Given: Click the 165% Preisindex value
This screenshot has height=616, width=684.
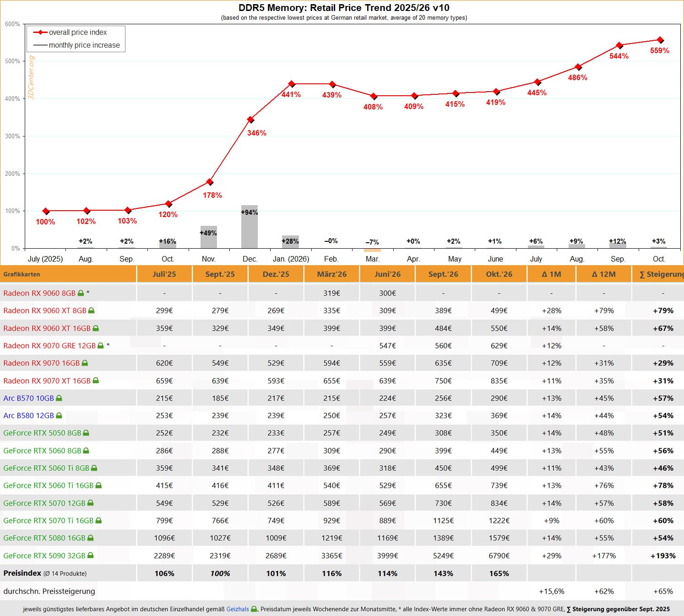Looking at the screenshot, I should [499, 573].
